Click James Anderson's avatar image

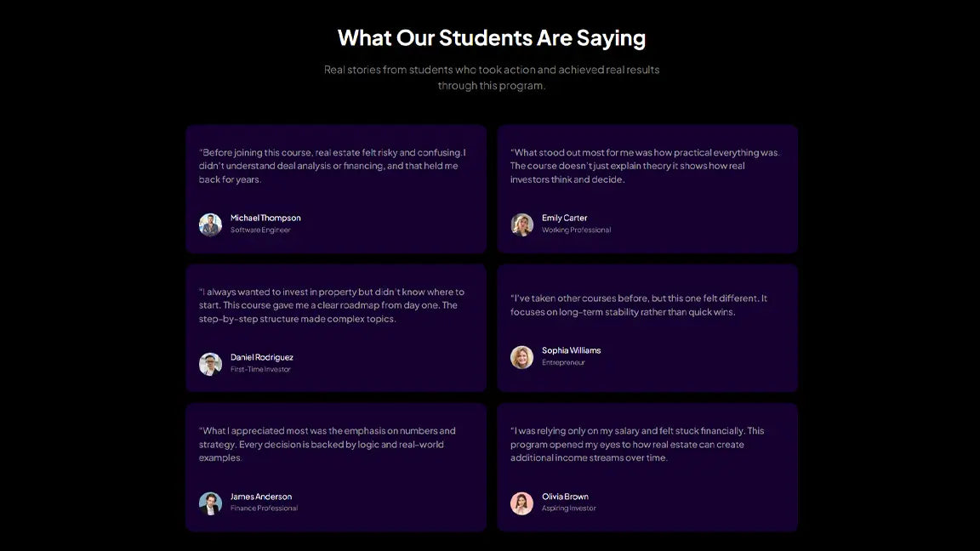[x=210, y=503]
